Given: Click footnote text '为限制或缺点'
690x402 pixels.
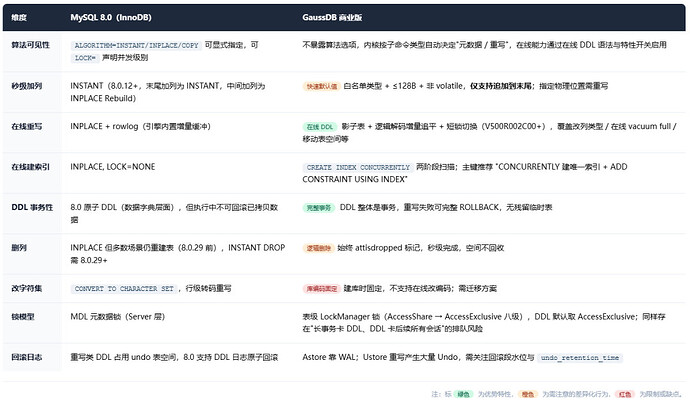Looking at the screenshot, I should (660, 394).
